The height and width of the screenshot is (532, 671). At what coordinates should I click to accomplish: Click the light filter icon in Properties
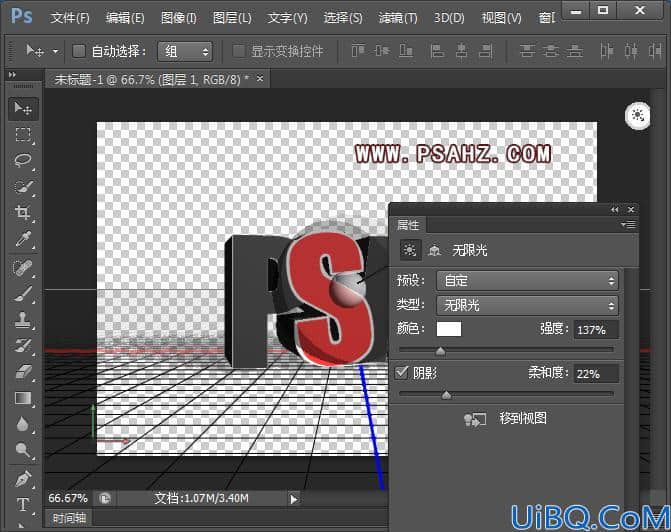[x=410, y=250]
